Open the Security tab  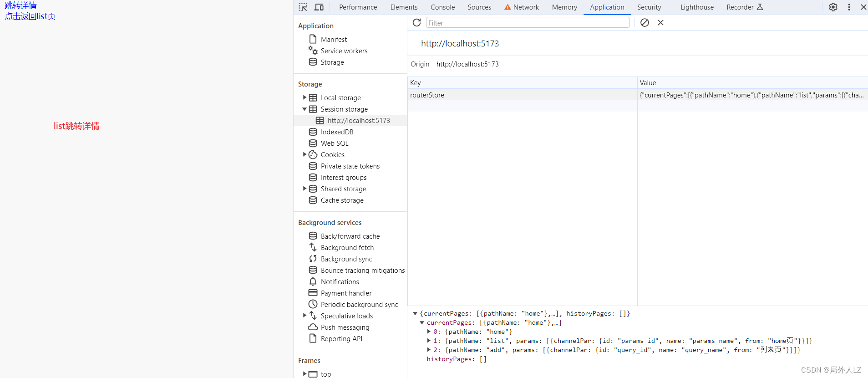click(649, 7)
